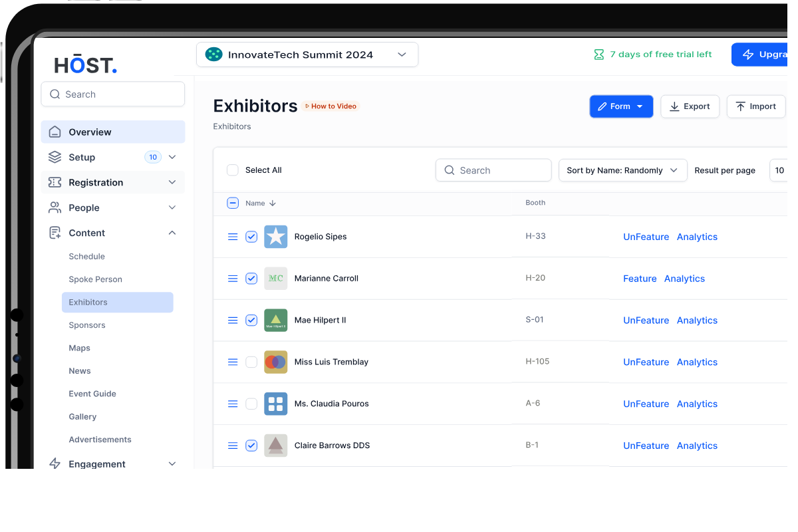Open Mae Hilpert II green logo thumbnail
798x532 pixels.
276,321
